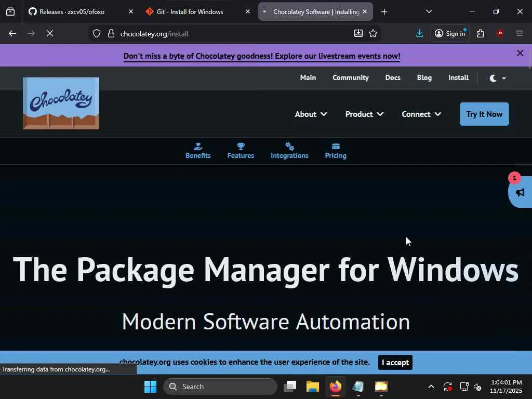Open the livestream events banner link
532x399 pixels.
coord(262,56)
